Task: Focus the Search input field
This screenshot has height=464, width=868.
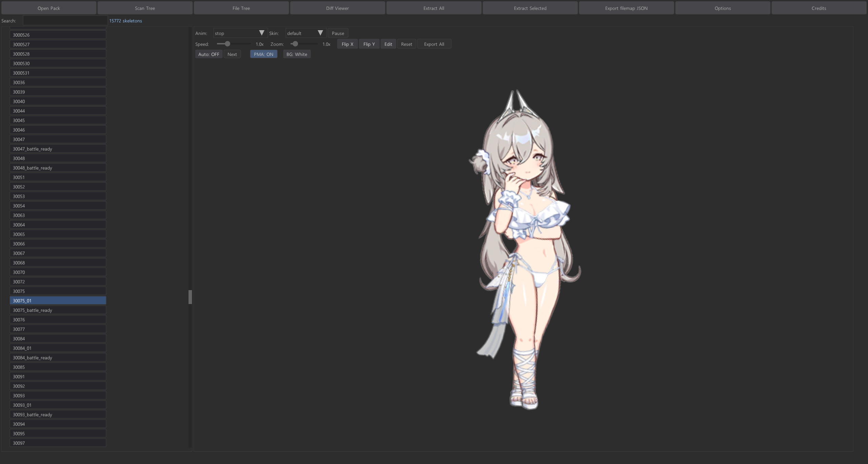Action: tap(65, 21)
